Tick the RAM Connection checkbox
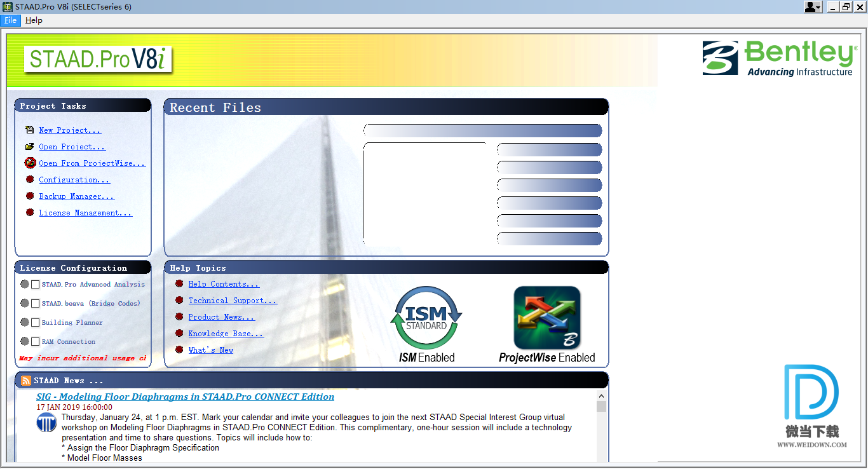This screenshot has width=868, height=469. point(36,342)
